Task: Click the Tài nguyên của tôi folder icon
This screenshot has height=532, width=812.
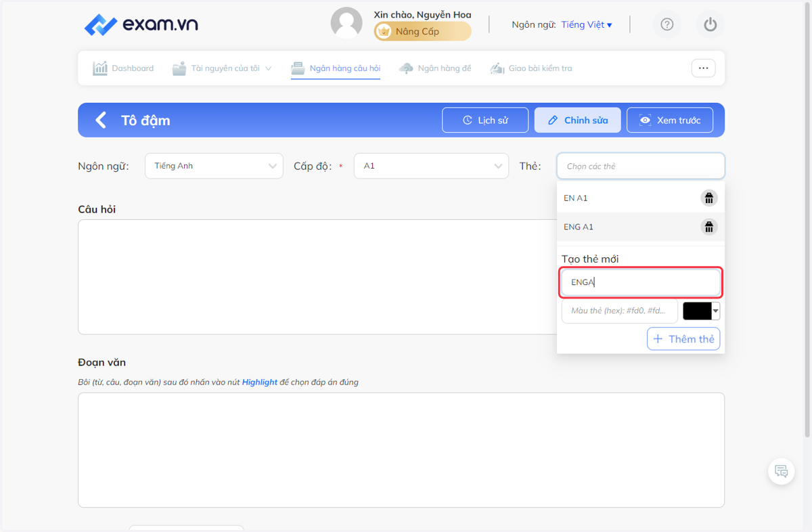Action: [x=179, y=68]
